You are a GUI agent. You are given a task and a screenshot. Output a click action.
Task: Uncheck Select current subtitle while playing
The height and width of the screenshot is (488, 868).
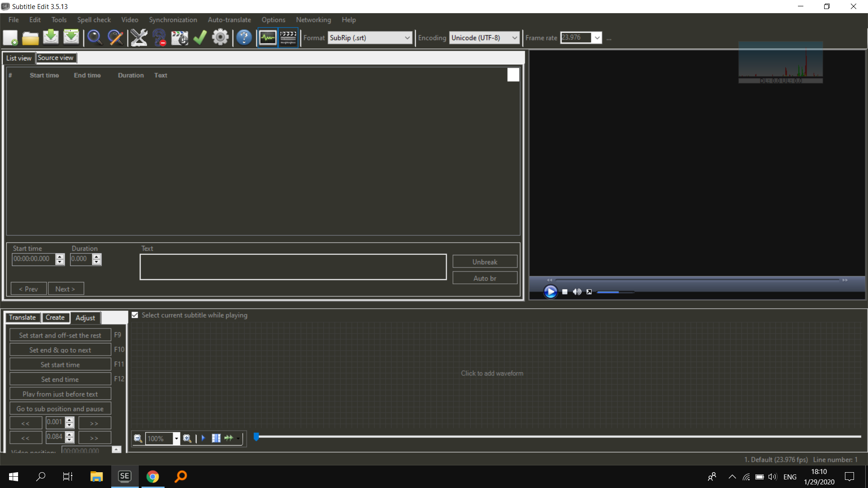pyautogui.click(x=135, y=315)
